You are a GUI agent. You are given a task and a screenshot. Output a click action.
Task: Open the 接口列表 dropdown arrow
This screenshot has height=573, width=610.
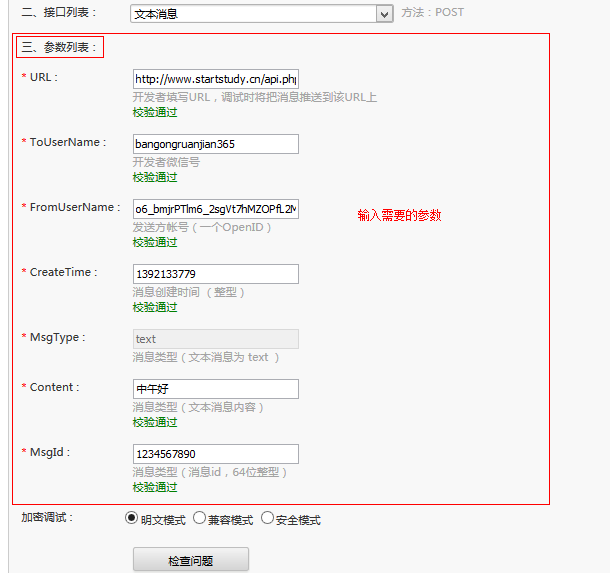click(x=384, y=14)
